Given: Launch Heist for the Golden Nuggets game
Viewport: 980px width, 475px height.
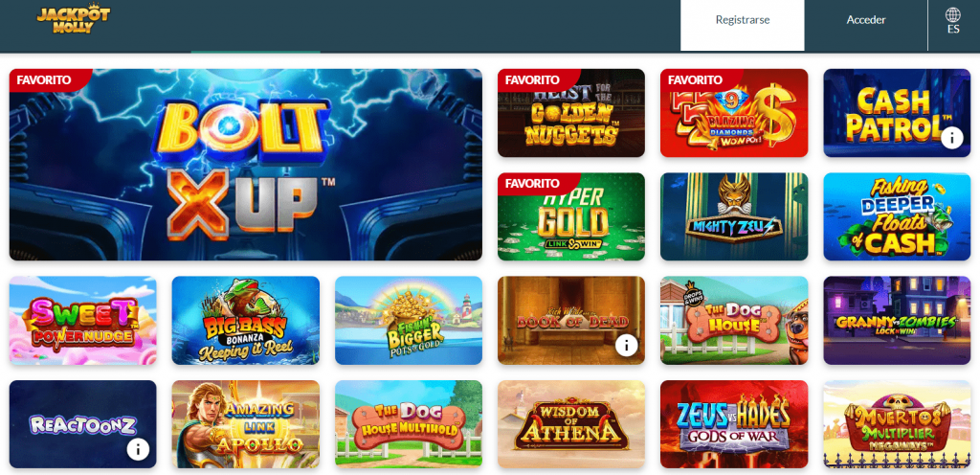Looking at the screenshot, I should click(x=571, y=112).
